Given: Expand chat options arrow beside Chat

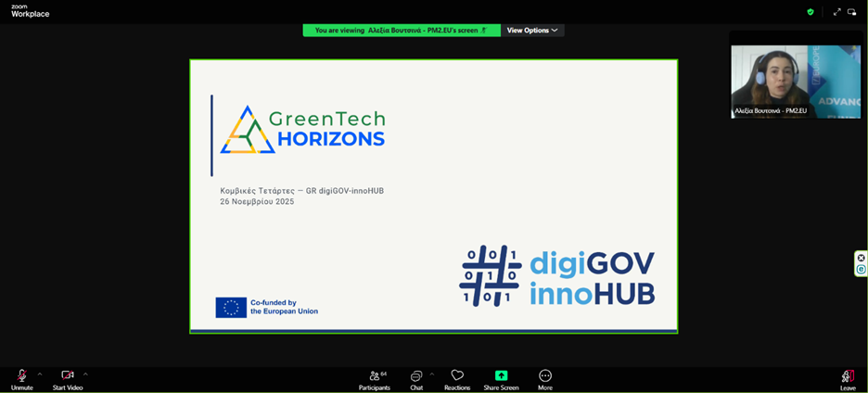Looking at the screenshot, I should point(432,374).
